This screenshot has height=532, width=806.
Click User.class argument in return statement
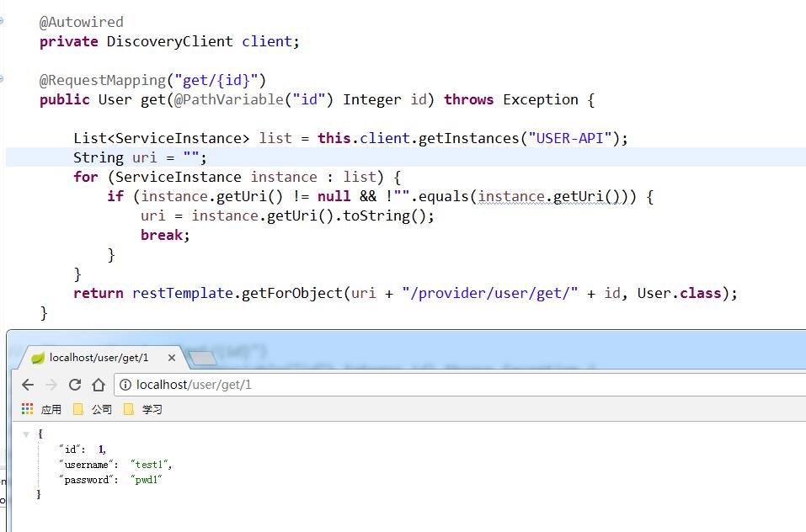pos(679,293)
